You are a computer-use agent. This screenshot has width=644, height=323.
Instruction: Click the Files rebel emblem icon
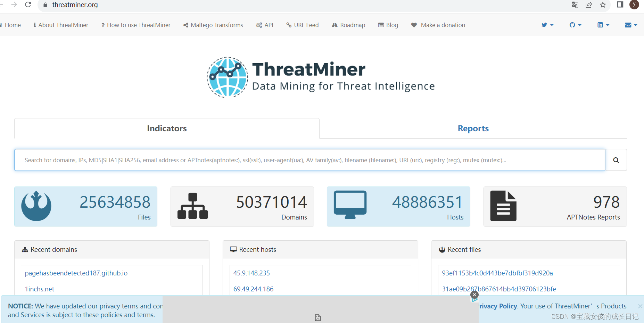[36, 206]
